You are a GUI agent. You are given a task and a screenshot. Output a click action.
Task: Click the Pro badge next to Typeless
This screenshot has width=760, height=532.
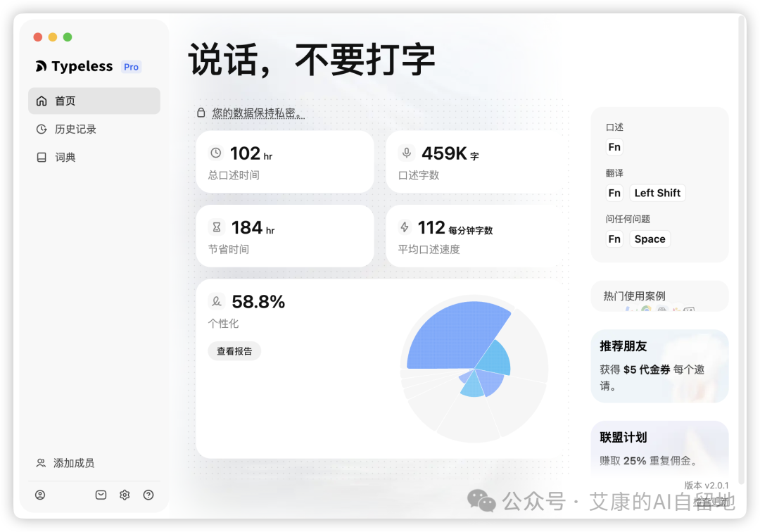coord(131,67)
